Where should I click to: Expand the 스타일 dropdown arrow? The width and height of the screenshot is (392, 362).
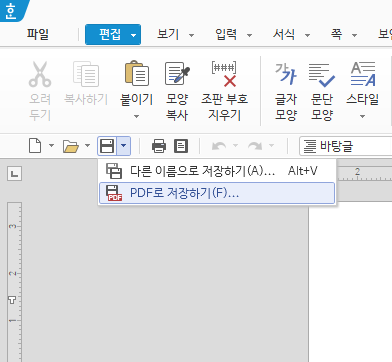(363, 116)
